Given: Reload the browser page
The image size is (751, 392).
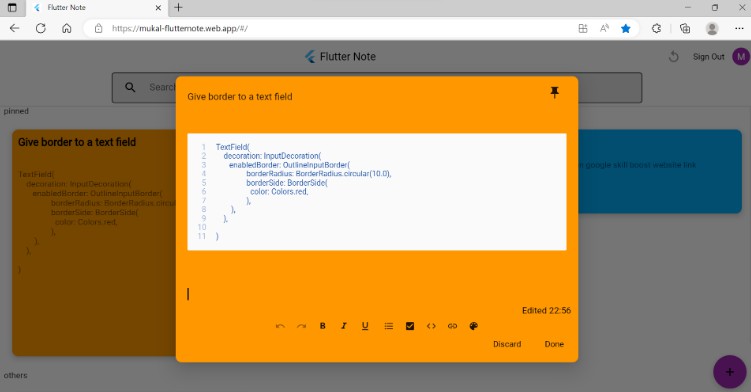Looking at the screenshot, I should tap(41, 28).
